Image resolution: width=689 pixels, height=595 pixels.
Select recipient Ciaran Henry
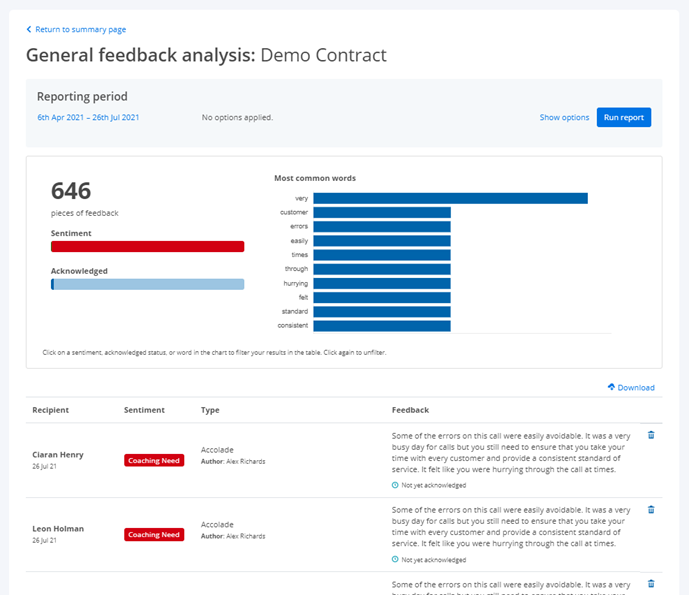pyautogui.click(x=58, y=455)
